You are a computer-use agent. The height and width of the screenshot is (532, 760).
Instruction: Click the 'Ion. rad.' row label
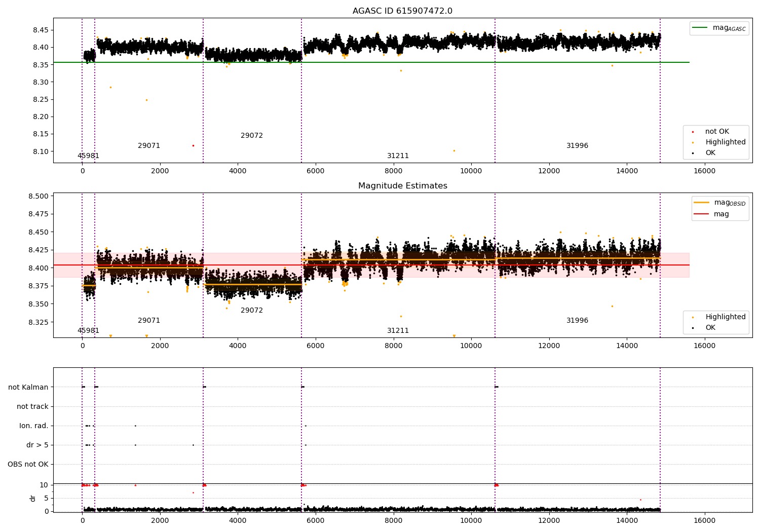[34, 426]
